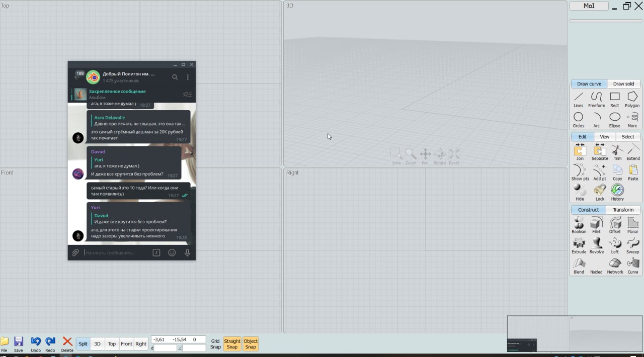Click the Telegram attach file paperclip
This screenshot has width=644, height=357.
(75, 253)
